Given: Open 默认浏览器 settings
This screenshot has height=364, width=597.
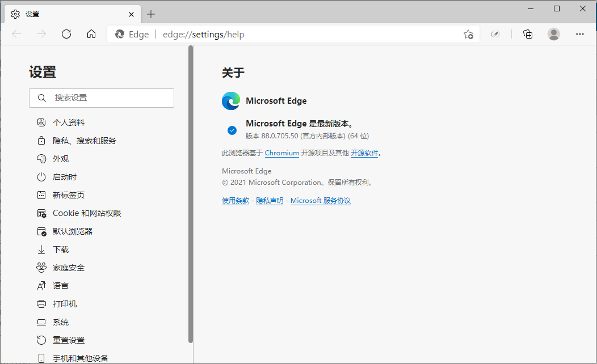Looking at the screenshot, I should coord(72,231).
